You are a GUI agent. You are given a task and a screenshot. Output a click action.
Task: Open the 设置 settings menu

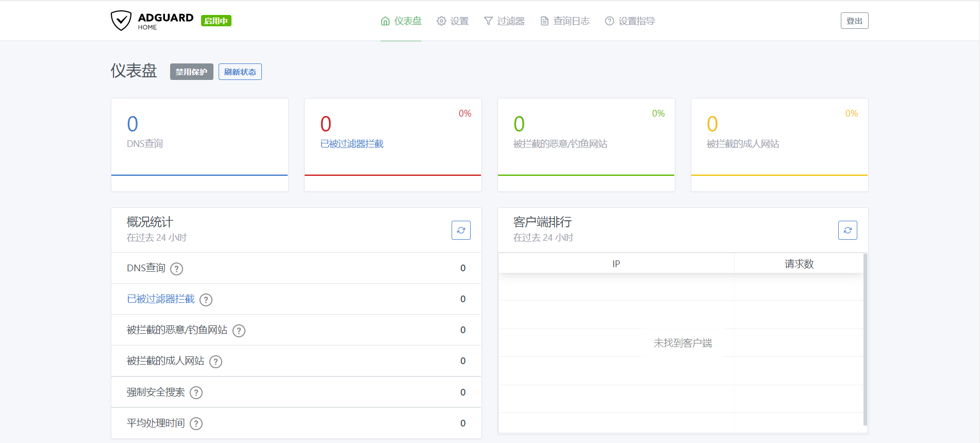click(x=453, y=21)
